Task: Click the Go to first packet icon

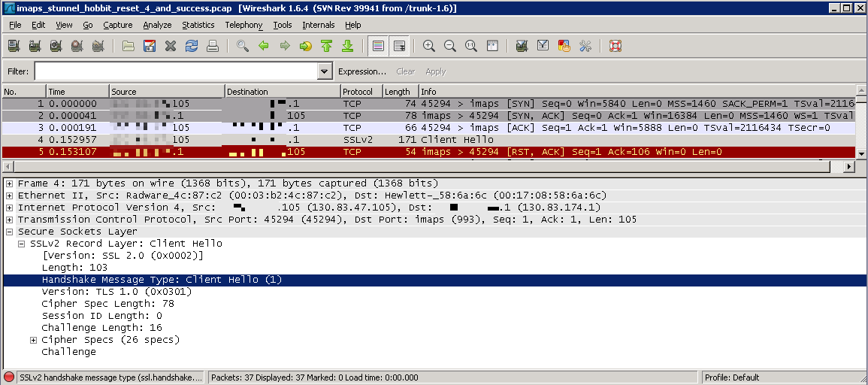Action: [326, 46]
